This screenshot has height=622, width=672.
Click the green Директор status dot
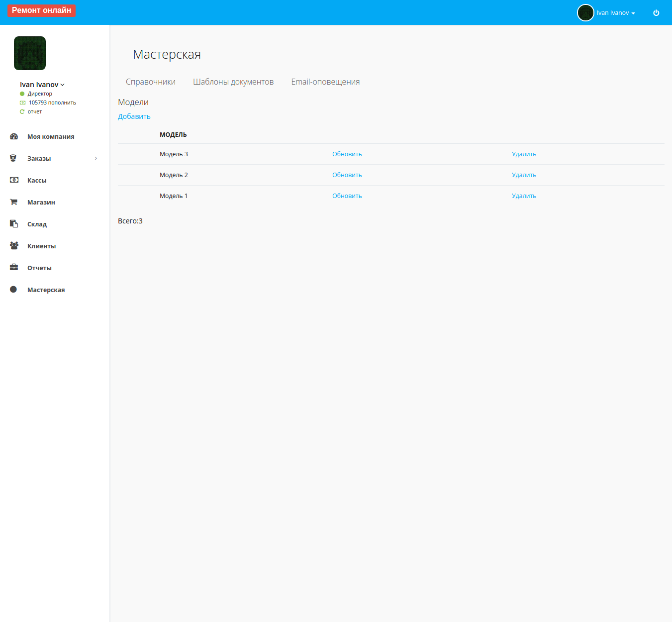click(22, 94)
